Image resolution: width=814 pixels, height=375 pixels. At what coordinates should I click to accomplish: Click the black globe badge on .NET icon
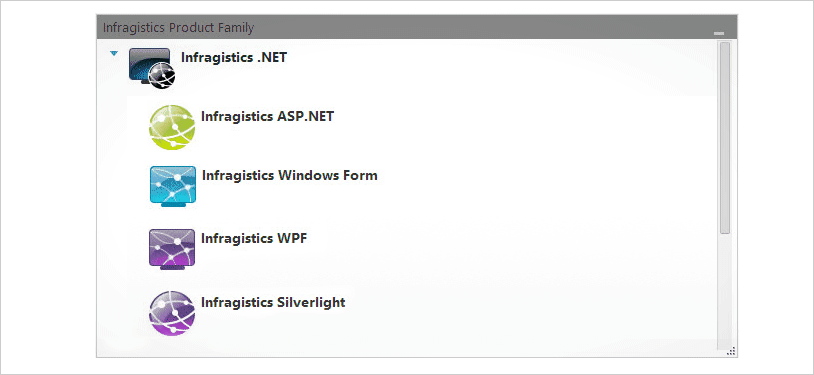161,76
